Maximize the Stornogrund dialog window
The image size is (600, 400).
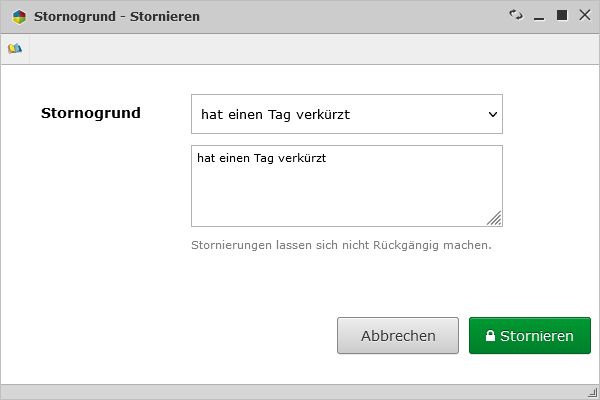click(562, 15)
